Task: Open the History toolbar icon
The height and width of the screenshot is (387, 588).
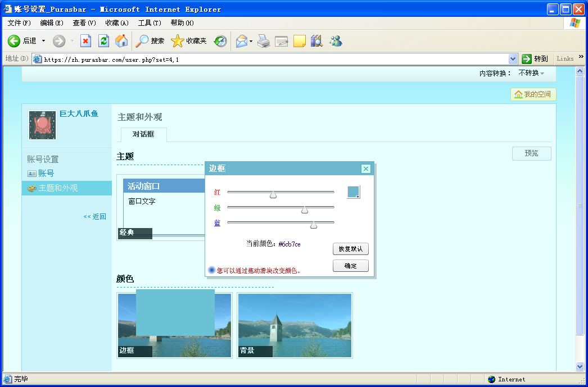Action: tap(220, 41)
